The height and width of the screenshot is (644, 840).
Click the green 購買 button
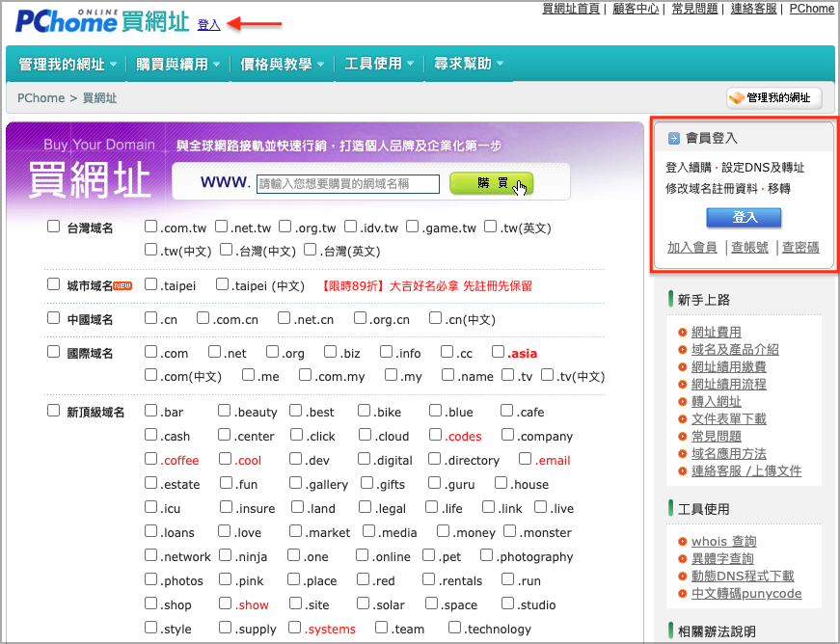pyautogui.click(x=491, y=183)
